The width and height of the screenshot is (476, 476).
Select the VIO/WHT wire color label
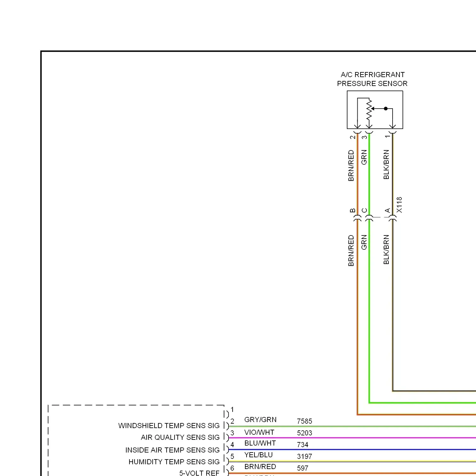click(x=259, y=432)
